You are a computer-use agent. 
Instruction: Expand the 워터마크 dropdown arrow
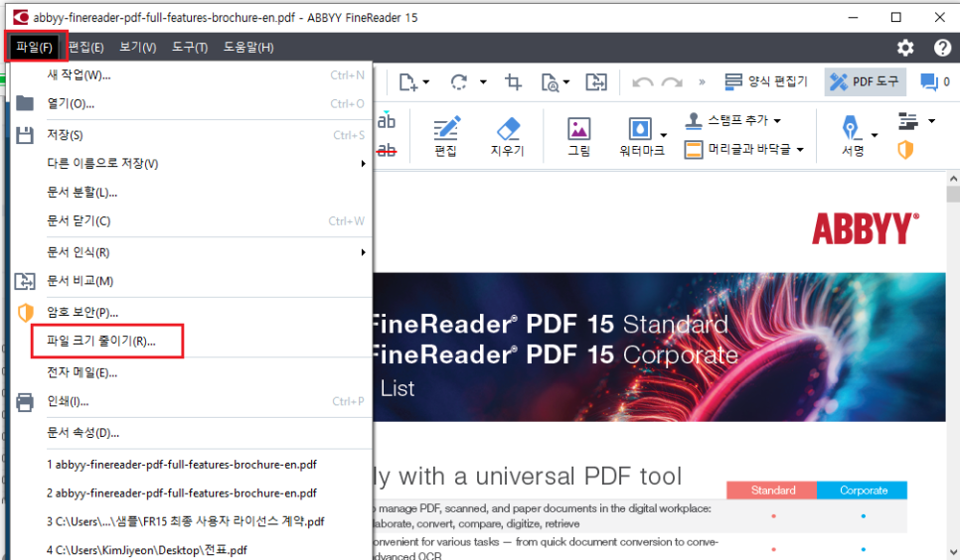pos(664,135)
